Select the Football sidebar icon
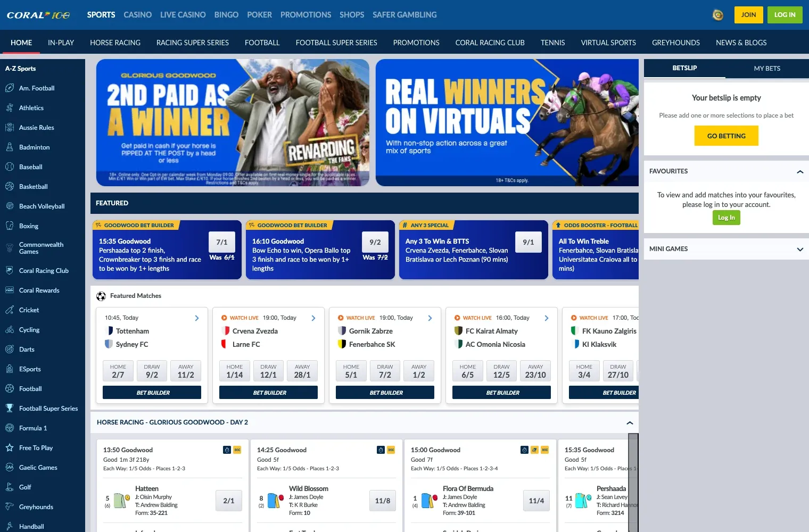The width and height of the screenshot is (809, 532). click(x=10, y=389)
